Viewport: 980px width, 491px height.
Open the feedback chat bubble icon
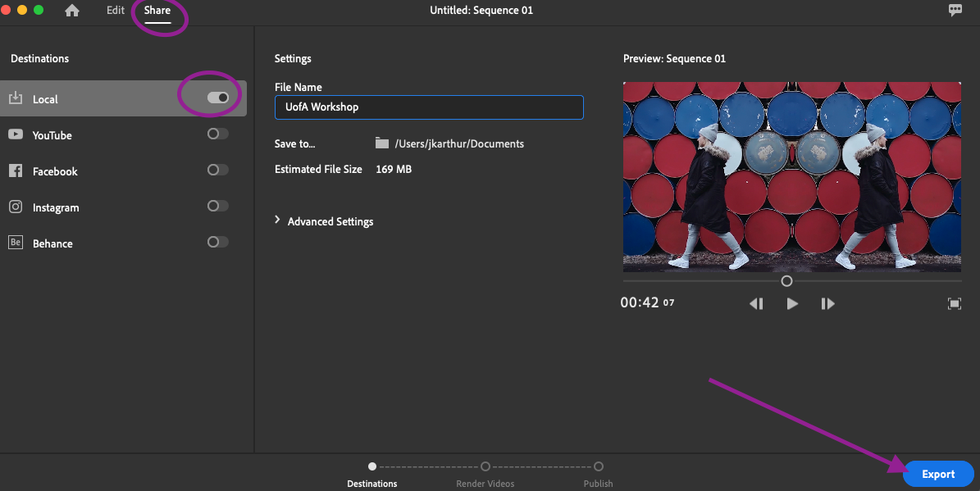(955, 11)
